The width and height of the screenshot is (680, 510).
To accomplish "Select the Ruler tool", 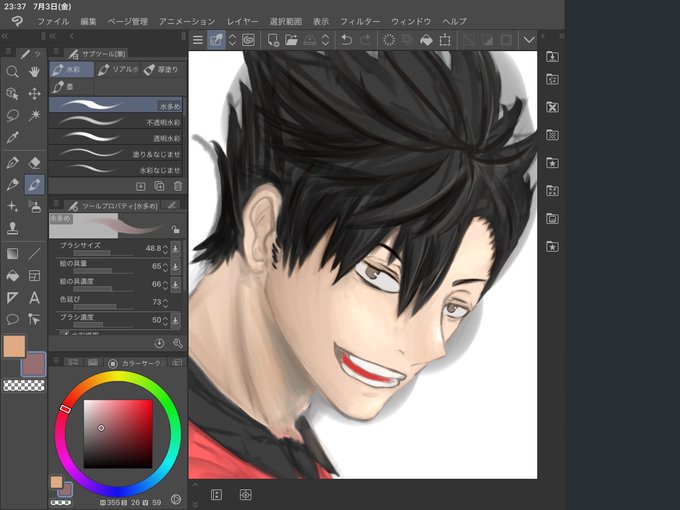I will click(x=12, y=298).
